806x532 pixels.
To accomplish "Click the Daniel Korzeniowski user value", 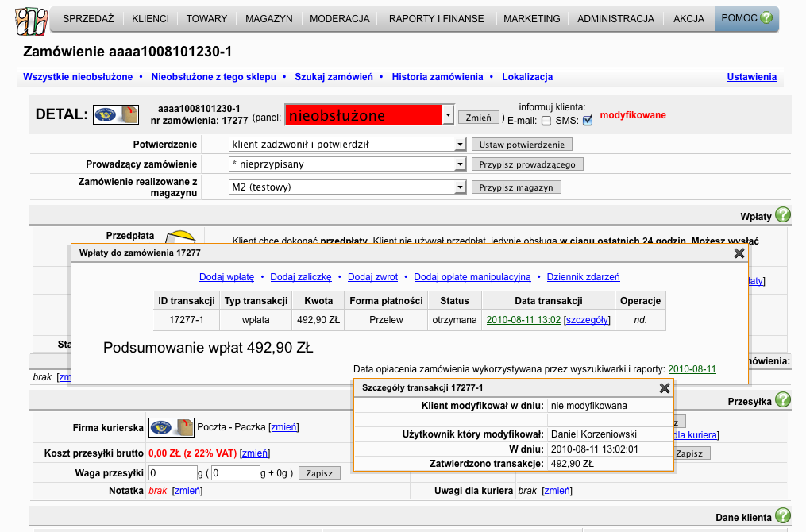I will [594, 434].
